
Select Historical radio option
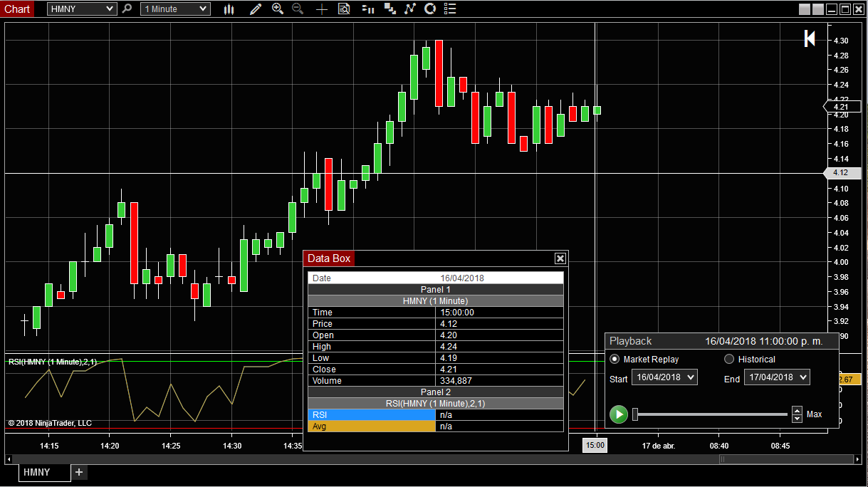pos(729,359)
